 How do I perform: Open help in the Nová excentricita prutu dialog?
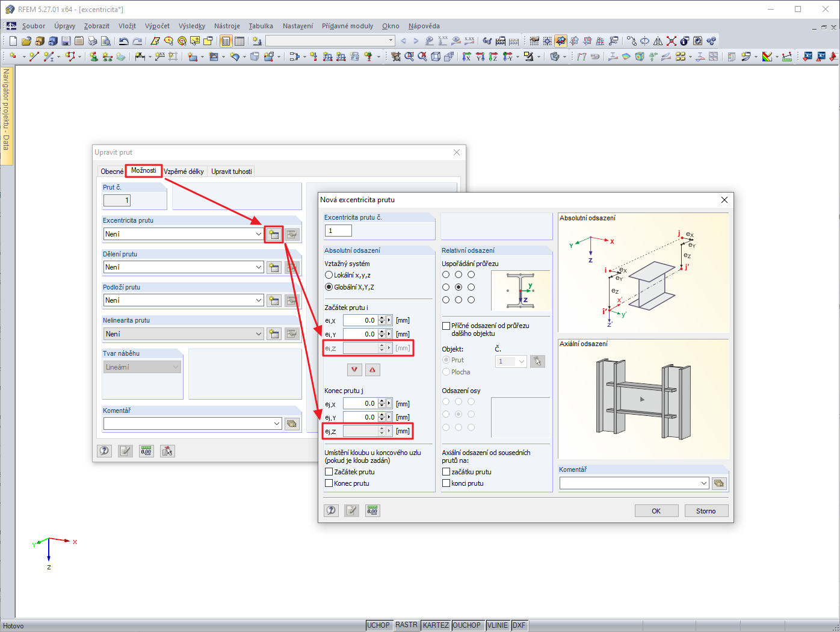click(332, 510)
